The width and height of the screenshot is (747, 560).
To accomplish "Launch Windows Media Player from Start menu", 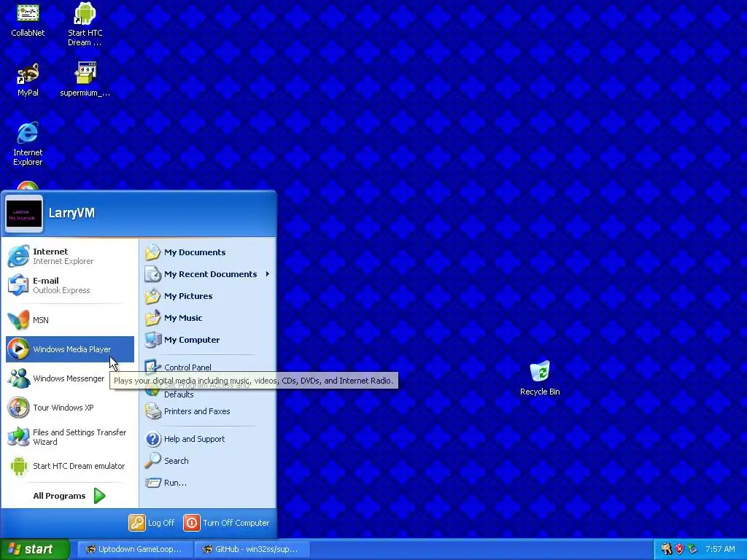I will pyautogui.click(x=70, y=349).
